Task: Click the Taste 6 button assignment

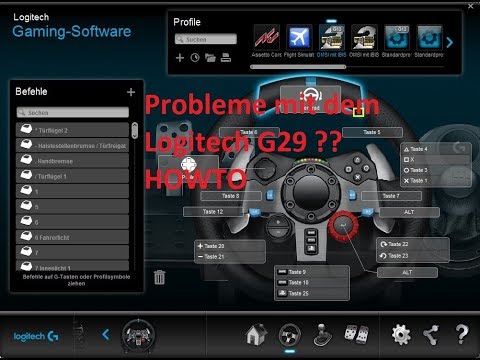Action: pos(249,132)
